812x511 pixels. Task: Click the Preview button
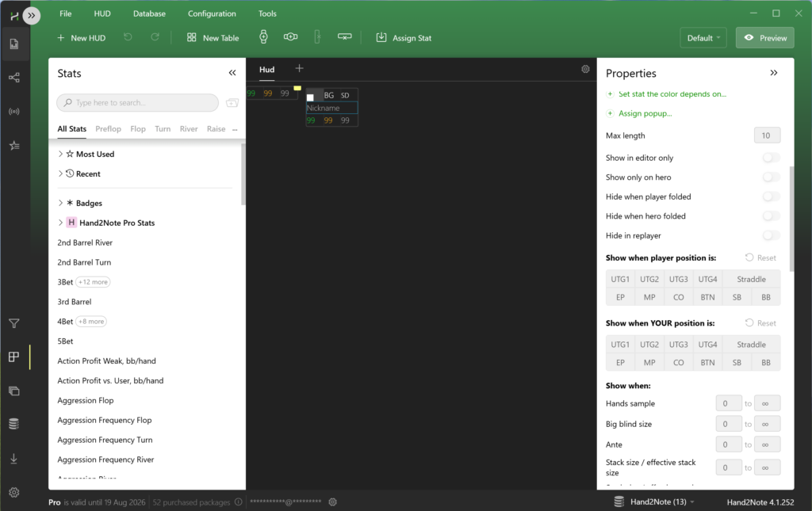pyautogui.click(x=765, y=38)
